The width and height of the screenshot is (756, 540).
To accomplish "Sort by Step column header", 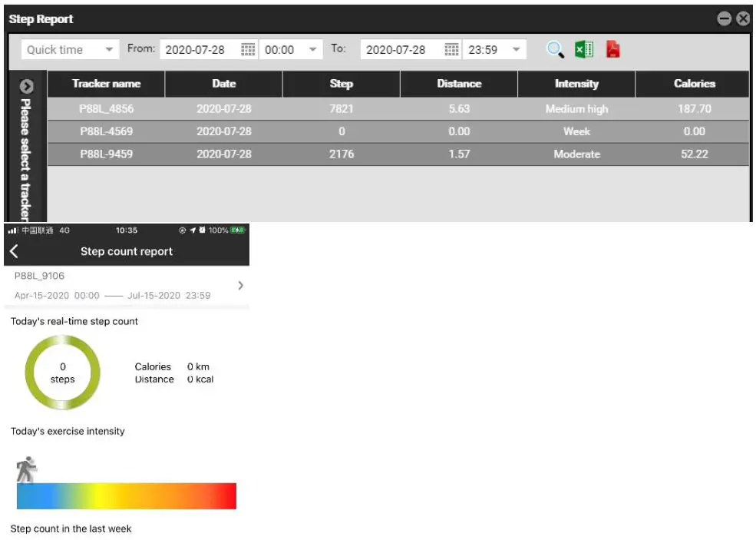I will pyautogui.click(x=342, y=84).
